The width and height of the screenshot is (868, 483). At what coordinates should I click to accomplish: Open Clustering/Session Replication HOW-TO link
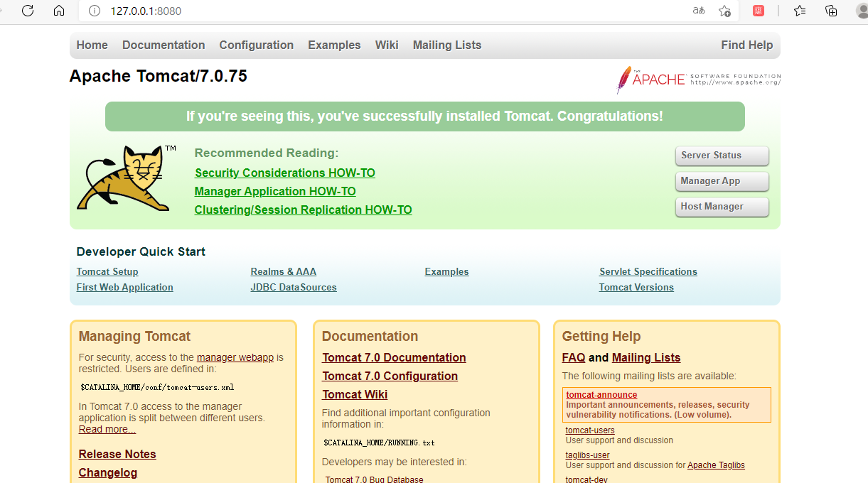tap(304, 210)
